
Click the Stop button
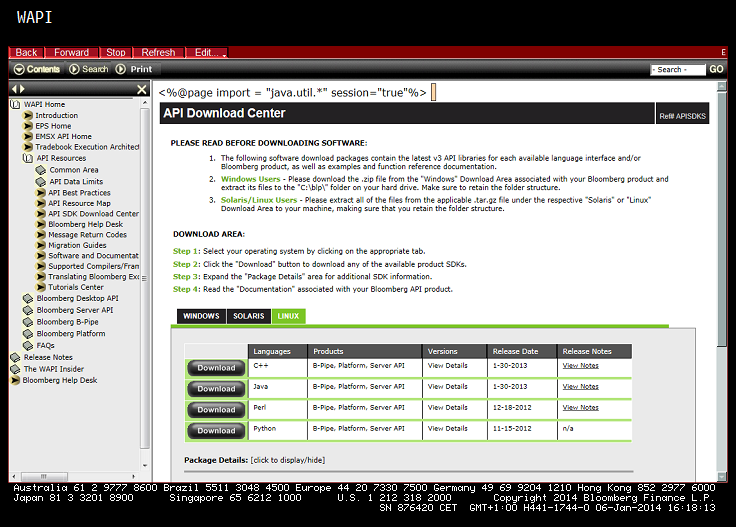(x=115, y=53)
